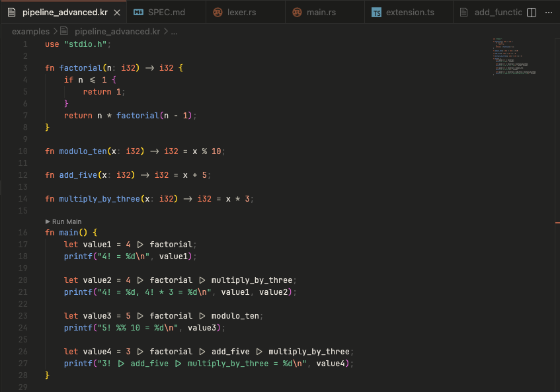
Task: Click file icon on add_functic tab
Action: coord(463,13)
